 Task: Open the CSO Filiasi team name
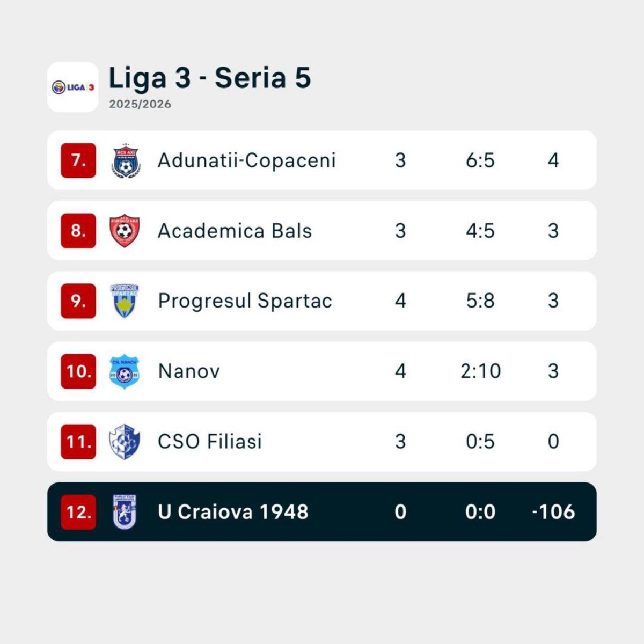pos(210,442)
